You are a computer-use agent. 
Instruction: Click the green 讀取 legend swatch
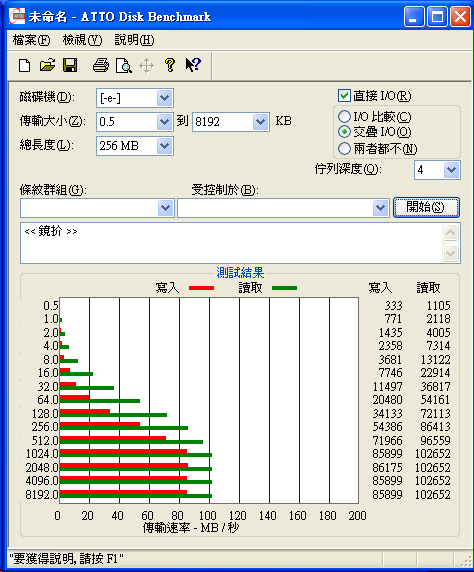(x=284, y=288)
